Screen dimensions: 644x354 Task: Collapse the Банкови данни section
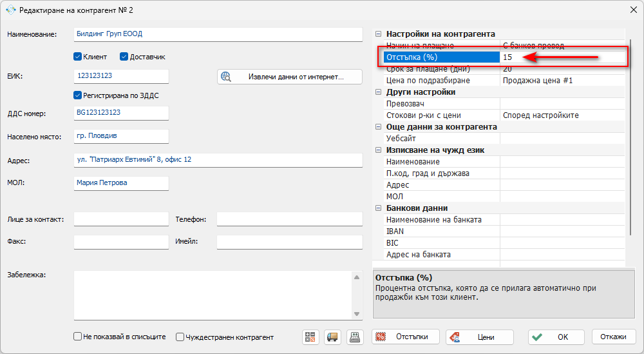378,208
